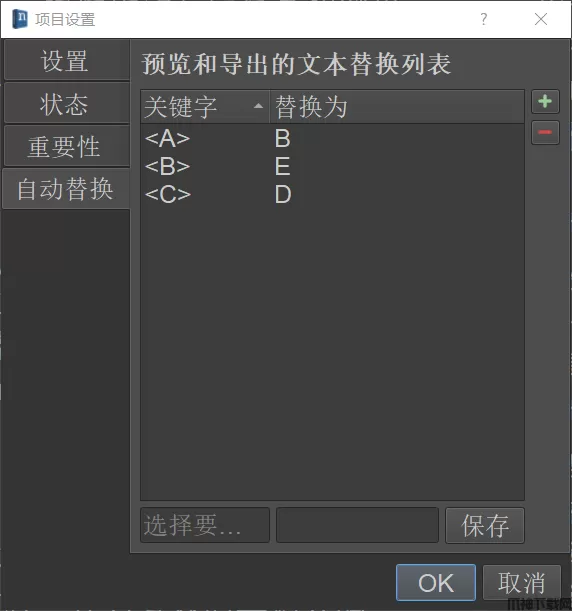Image resolution: width=572 pixels, height=611 pixels.
Task: Confirm with the OK button
Action: click(436, 583)
